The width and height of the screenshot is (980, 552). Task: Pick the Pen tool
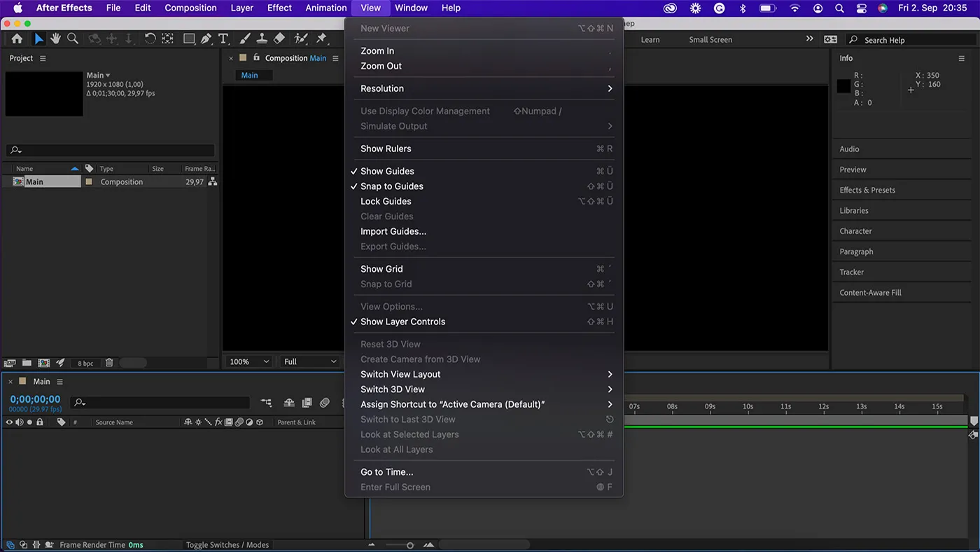(x=206, y=39)
